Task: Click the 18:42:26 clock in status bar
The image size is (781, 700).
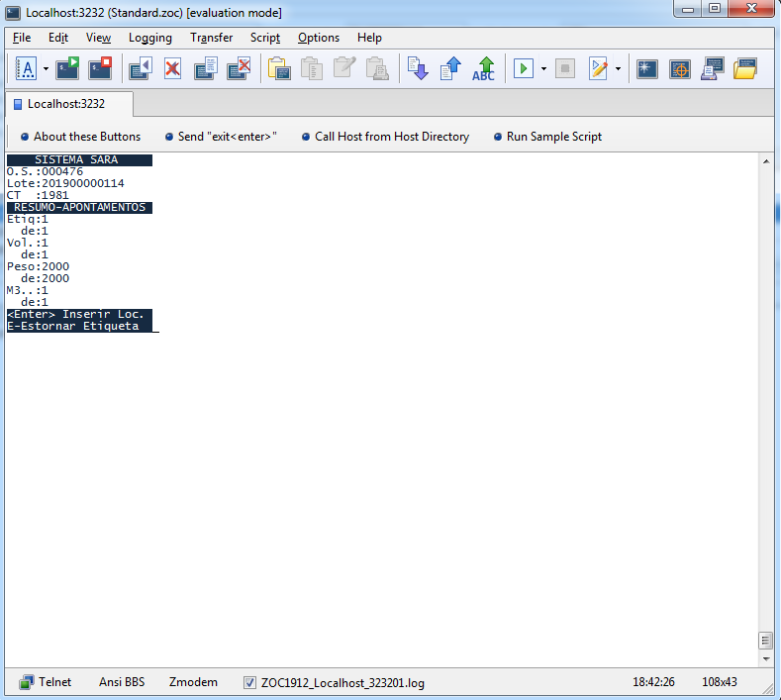Action: point(653,681)
